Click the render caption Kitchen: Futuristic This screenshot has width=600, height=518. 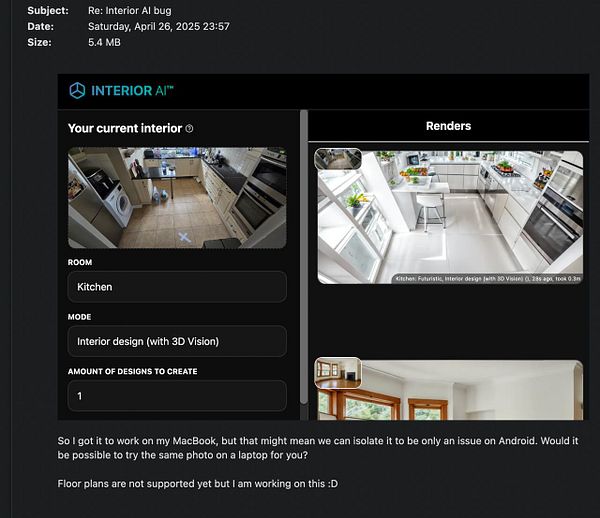[488, 279]
